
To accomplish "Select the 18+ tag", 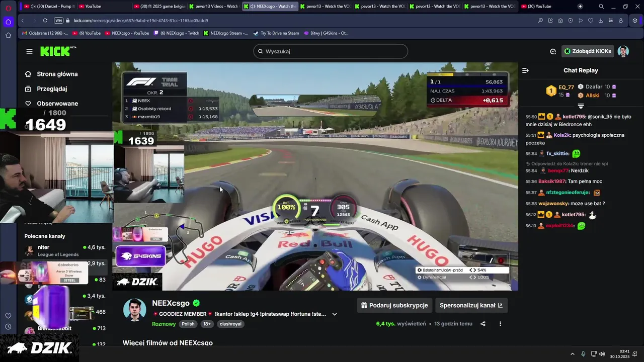I will pos(207,324).
